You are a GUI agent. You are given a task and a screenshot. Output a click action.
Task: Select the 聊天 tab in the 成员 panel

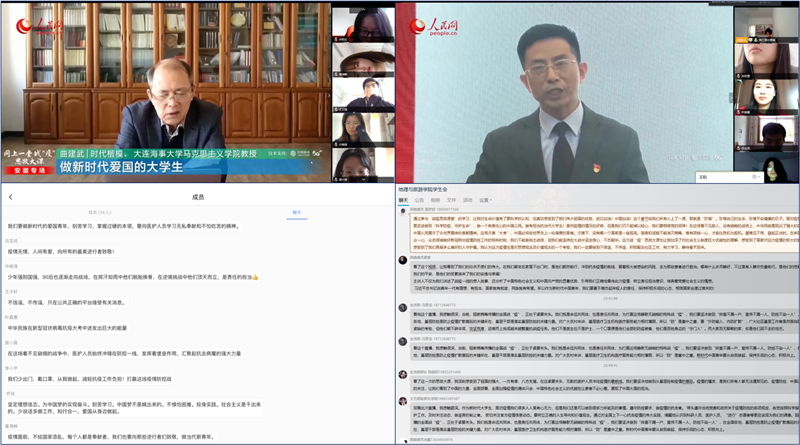pos(296,212)
